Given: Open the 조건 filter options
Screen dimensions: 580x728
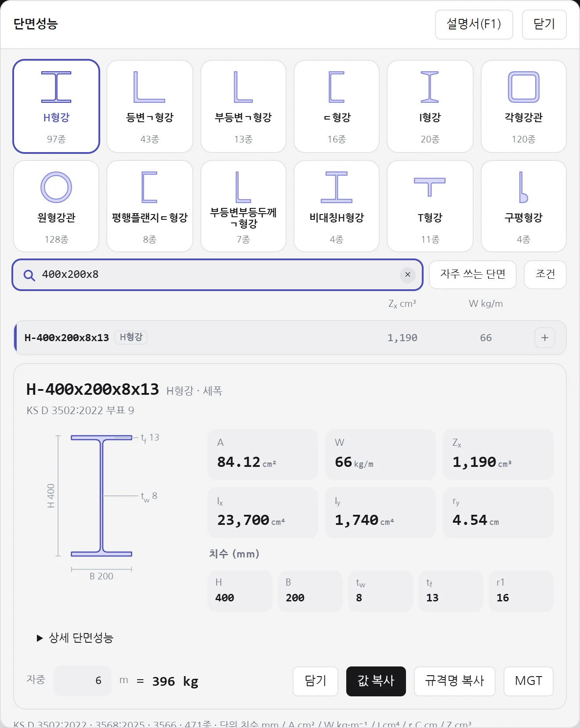Looking at the screenshot, I should (545, 274).
